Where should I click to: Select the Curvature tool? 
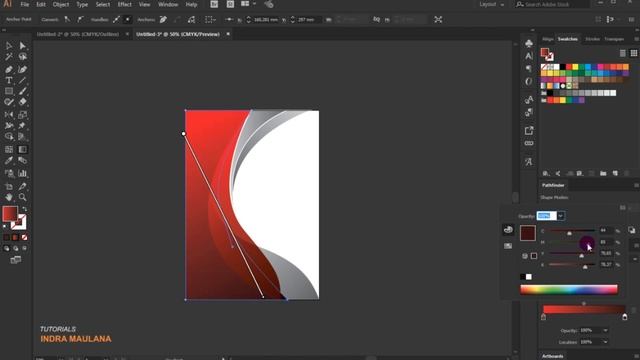coord(22,69)
